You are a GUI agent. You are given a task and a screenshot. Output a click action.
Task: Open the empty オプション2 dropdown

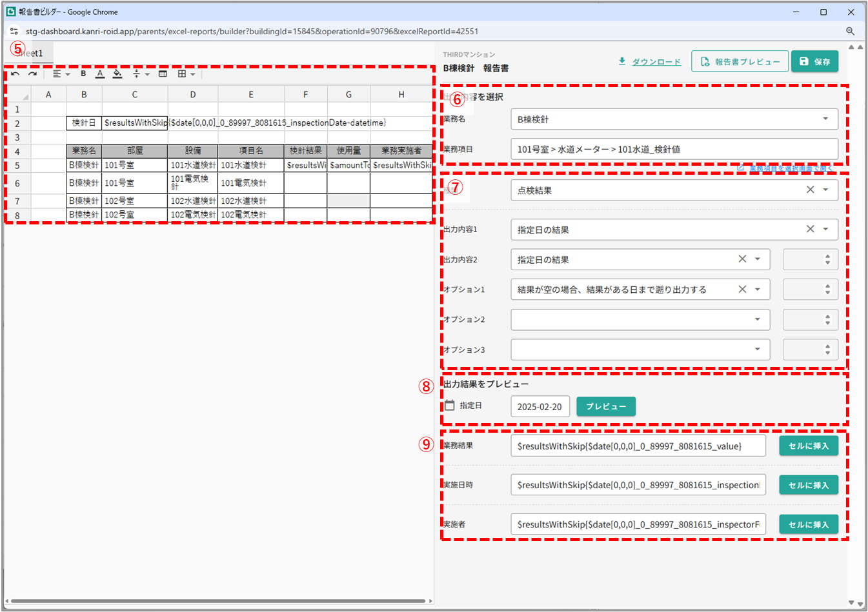tap(640, 319)
